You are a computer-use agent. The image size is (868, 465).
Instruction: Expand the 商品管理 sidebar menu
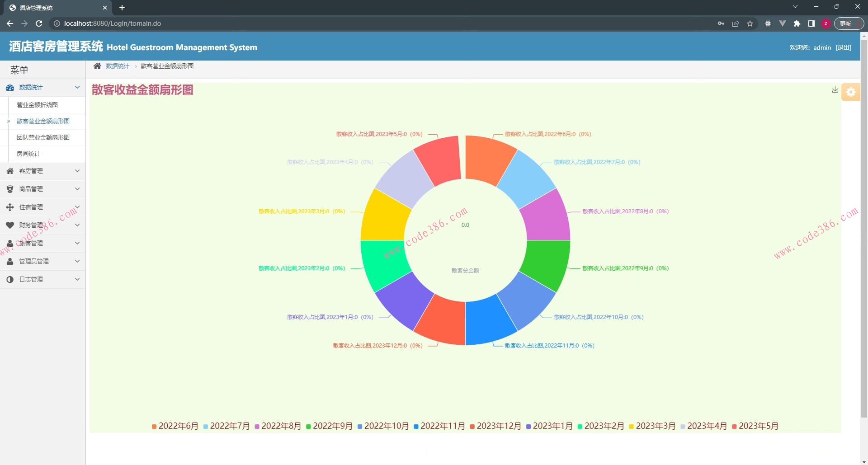coord(42,189)
